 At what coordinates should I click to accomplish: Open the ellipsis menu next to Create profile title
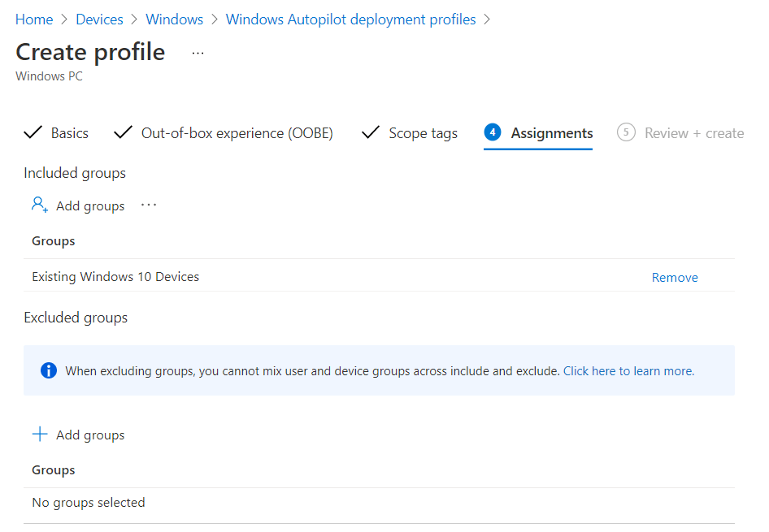197,54
